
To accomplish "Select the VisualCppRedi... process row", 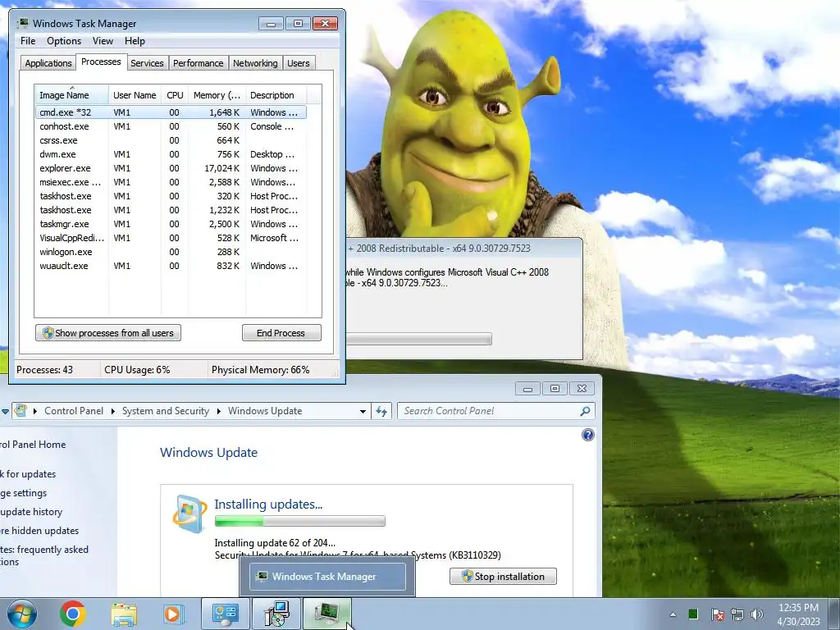I will 171,238.
